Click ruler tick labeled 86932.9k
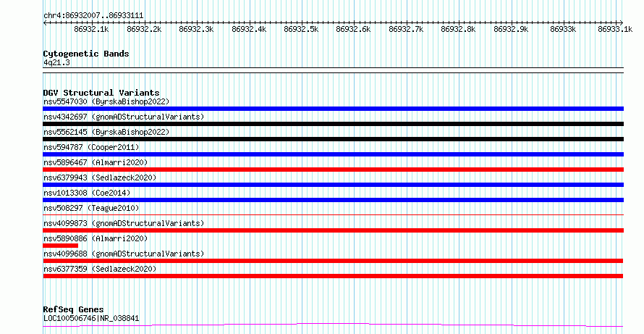This screenshot has height=334, width=644. (511, 29)
